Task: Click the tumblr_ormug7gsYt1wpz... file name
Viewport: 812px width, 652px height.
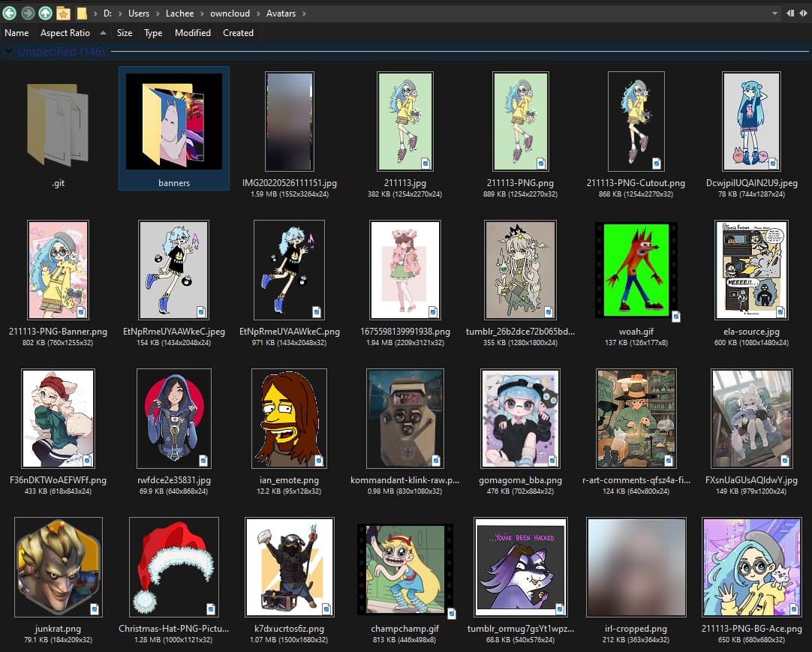Action: coord(521,629)
